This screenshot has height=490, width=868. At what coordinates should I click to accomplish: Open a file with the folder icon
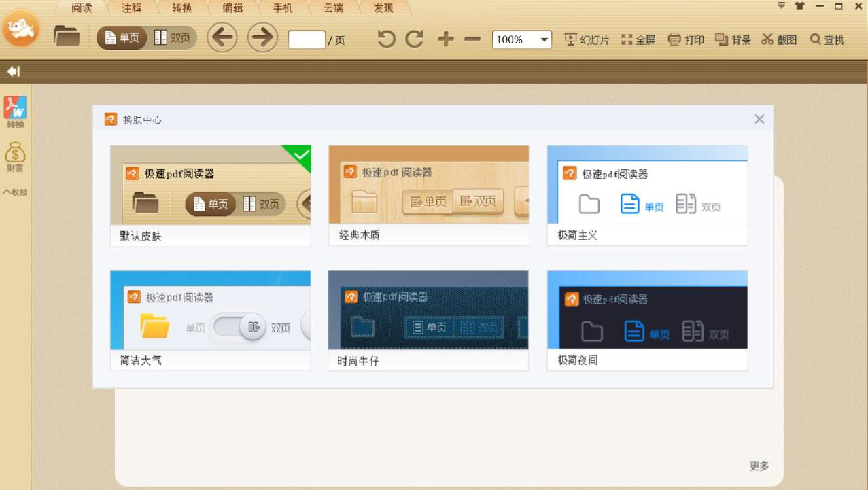click(x=67, y=37)
